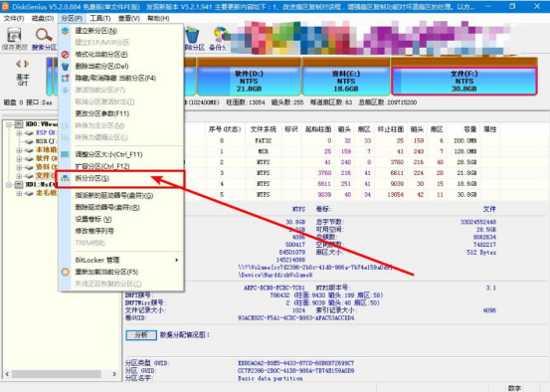Viewport: 550px width, 392px height.
Task: Select 删除驱动器号(盘符) menu entry
Action: pos(107,207)
